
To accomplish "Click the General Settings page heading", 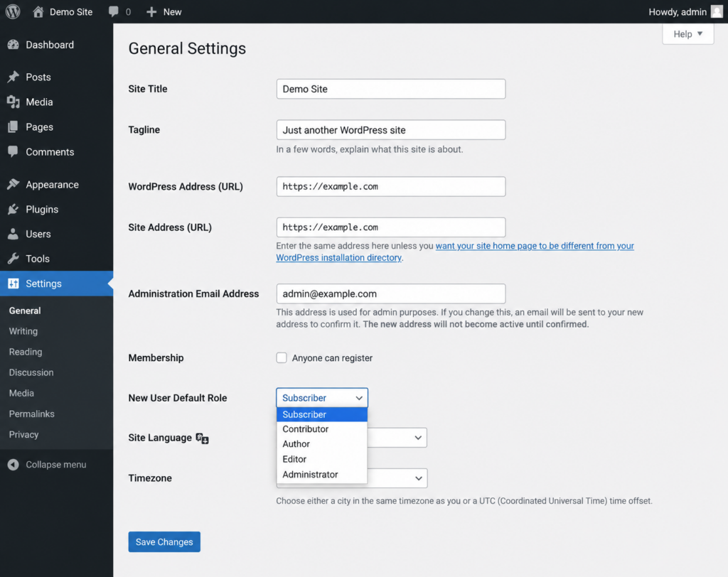I will 187,48.
